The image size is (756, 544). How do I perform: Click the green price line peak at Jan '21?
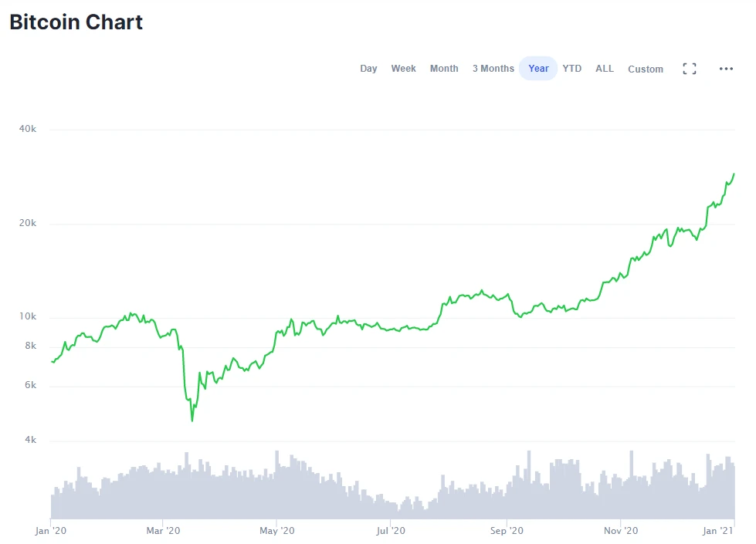tap(733, 174)
